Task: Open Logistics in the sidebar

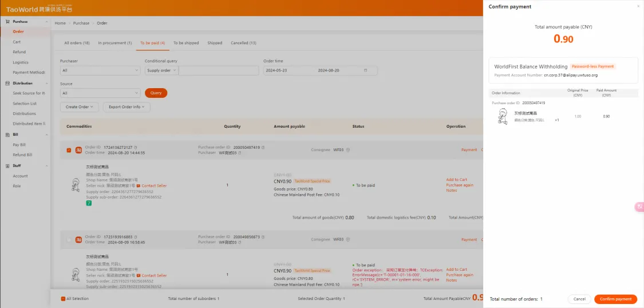Action: (21, 62)
